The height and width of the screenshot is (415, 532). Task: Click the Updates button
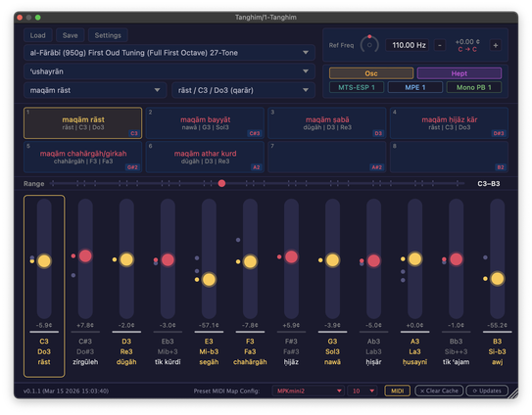point(487,391)
